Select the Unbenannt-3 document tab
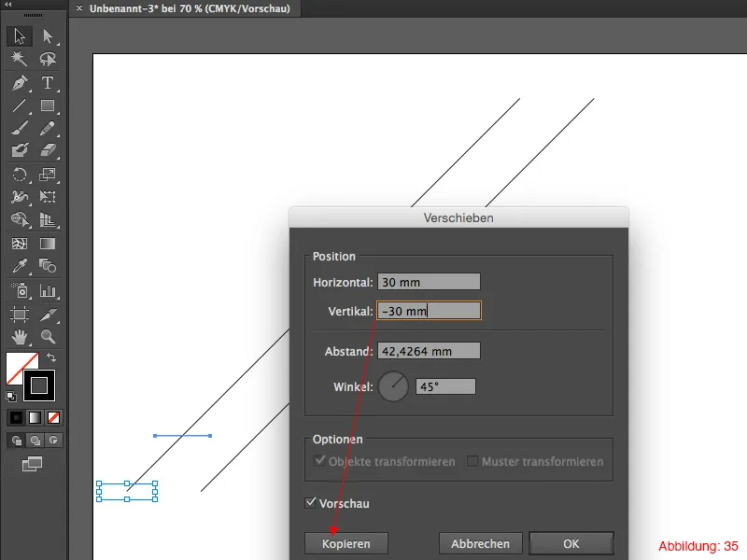 click(190, 8)
